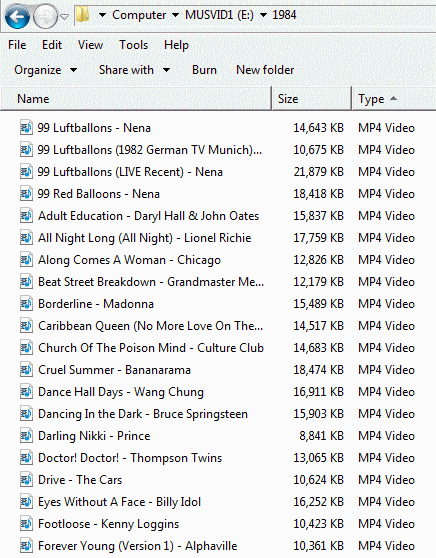Click the greyed Forward arrow button

pos(45,16)
